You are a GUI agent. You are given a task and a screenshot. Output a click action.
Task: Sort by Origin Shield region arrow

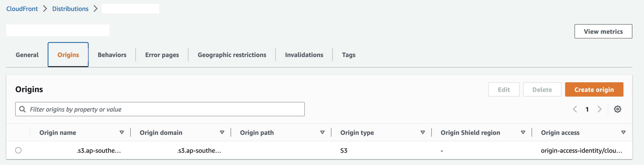(523, 133)
